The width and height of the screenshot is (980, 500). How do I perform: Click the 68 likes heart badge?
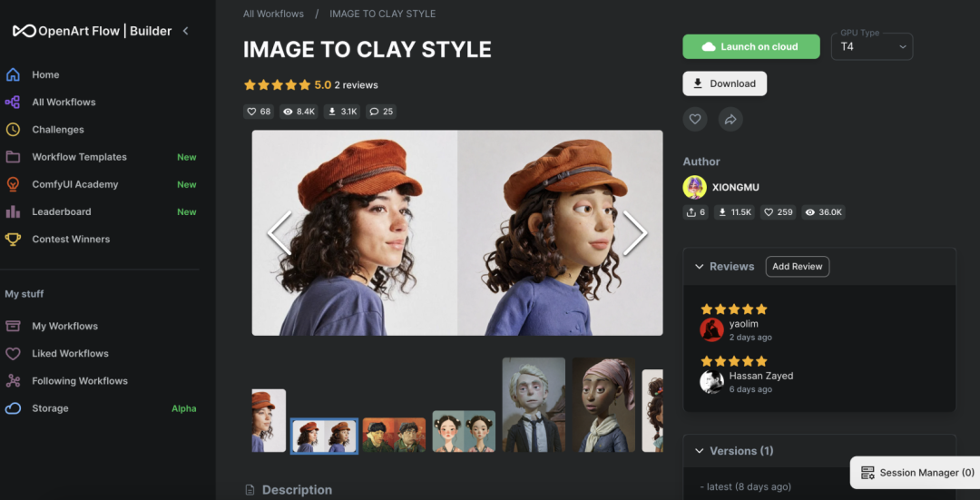[258, 112]
